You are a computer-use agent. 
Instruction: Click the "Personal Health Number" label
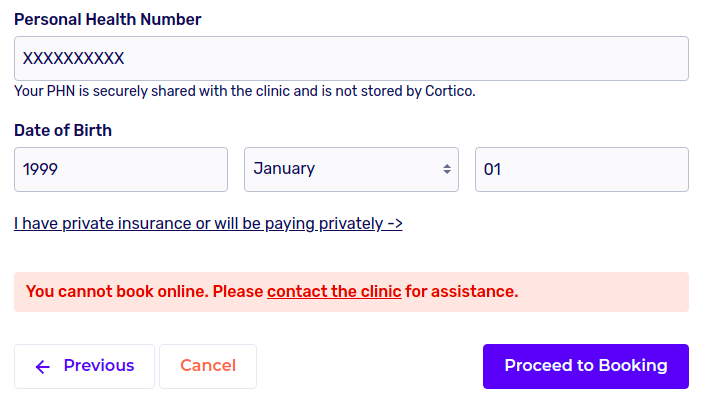(x=107, y=20)
